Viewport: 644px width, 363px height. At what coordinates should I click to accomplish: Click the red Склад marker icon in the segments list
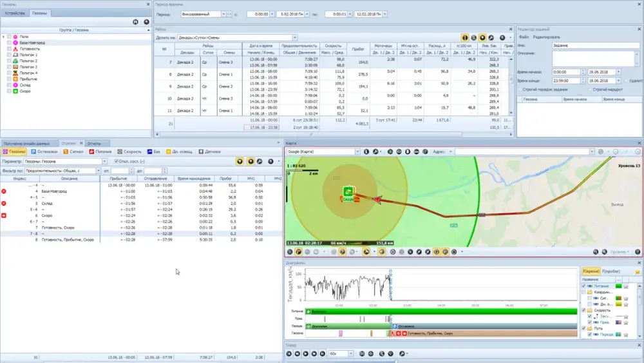tap(4, 204)
